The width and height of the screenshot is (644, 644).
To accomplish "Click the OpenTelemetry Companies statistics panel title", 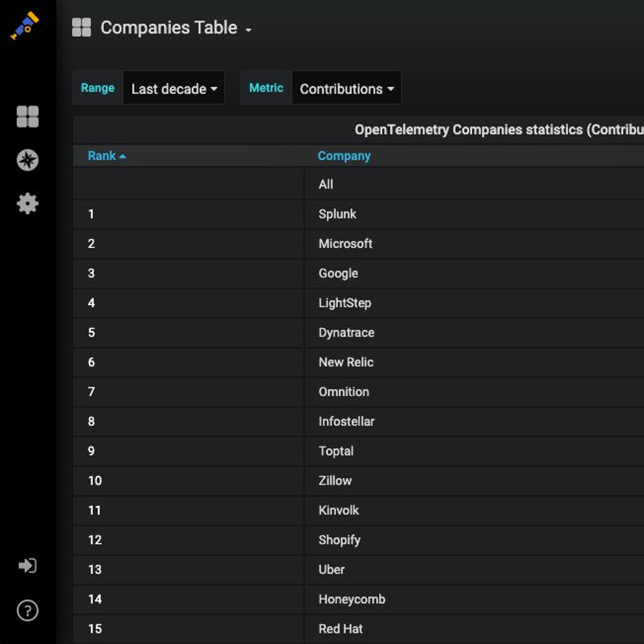I will click(x=499, y=130).
